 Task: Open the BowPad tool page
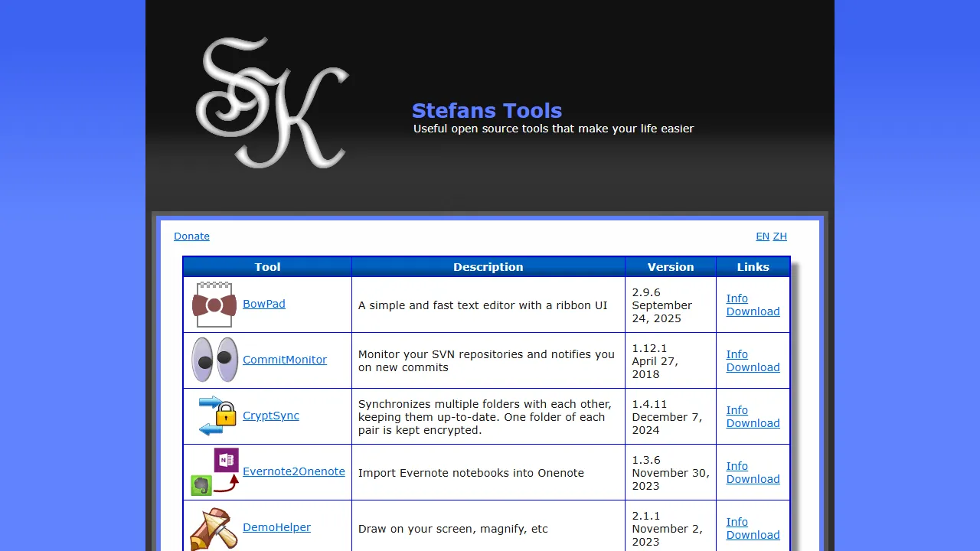coord(263,304)
